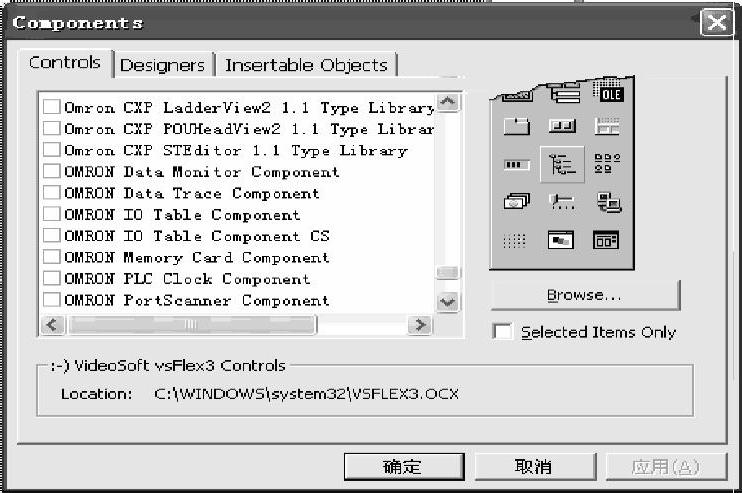Click the C:\WINDOWS\system32\VSFLEX3.OCX path text

[x=306, y=394]
